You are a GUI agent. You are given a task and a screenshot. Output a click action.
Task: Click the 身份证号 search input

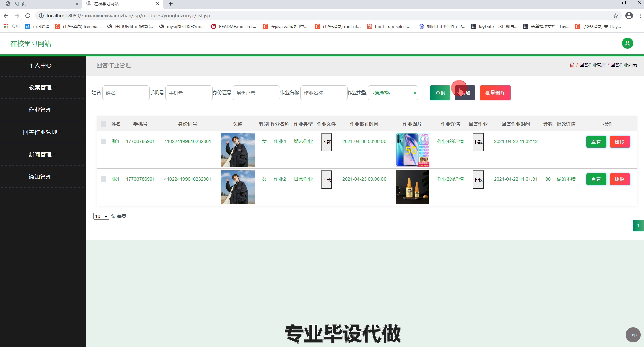256,93
